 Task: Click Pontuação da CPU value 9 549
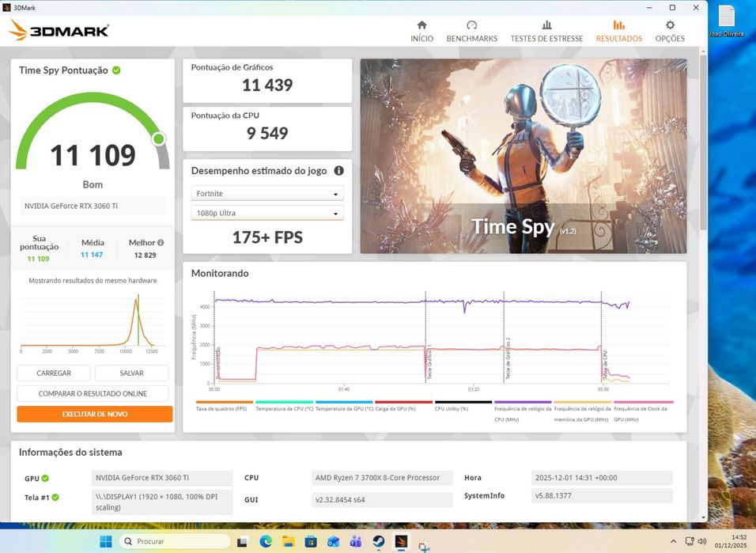267,133
